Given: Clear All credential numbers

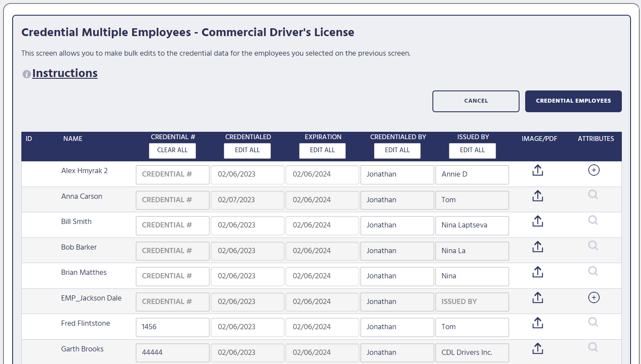Looking at the screenshot, I should tap(172, 150).
